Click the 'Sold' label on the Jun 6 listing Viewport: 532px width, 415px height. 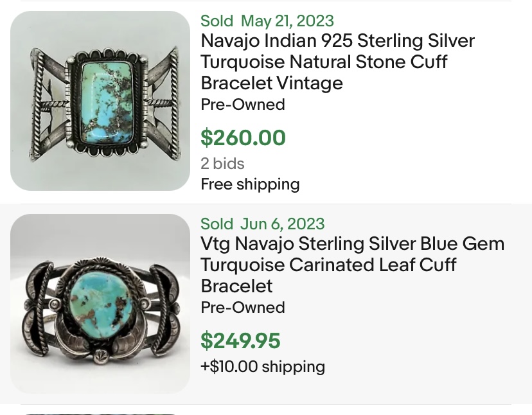217,224
